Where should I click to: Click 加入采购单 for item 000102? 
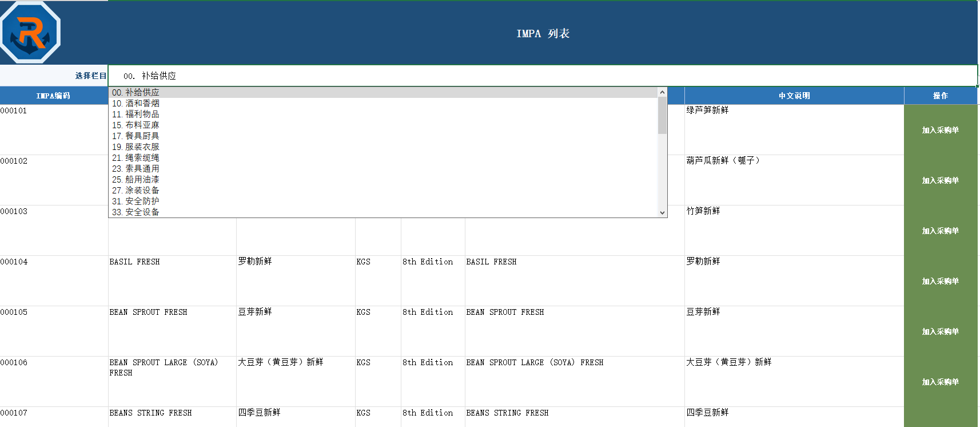click(941, 180)
